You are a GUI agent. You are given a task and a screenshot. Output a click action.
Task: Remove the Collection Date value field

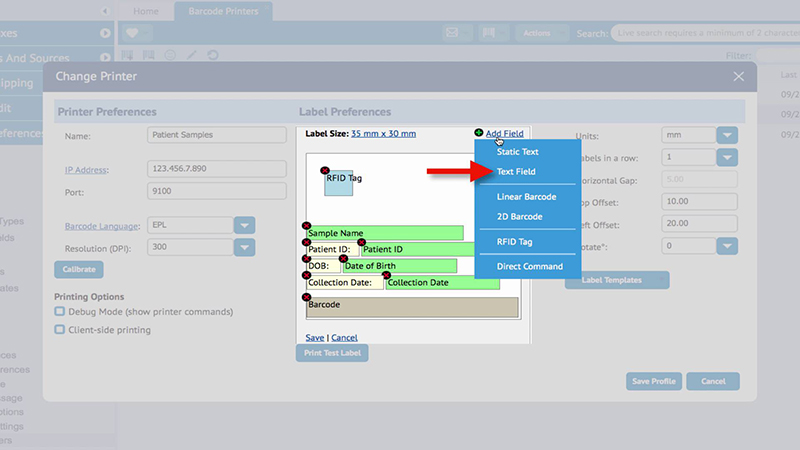tap(386, 275)
